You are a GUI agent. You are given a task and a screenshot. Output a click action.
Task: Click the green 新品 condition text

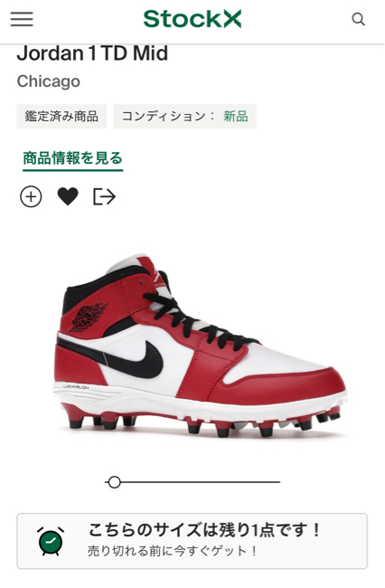(236, 117)
